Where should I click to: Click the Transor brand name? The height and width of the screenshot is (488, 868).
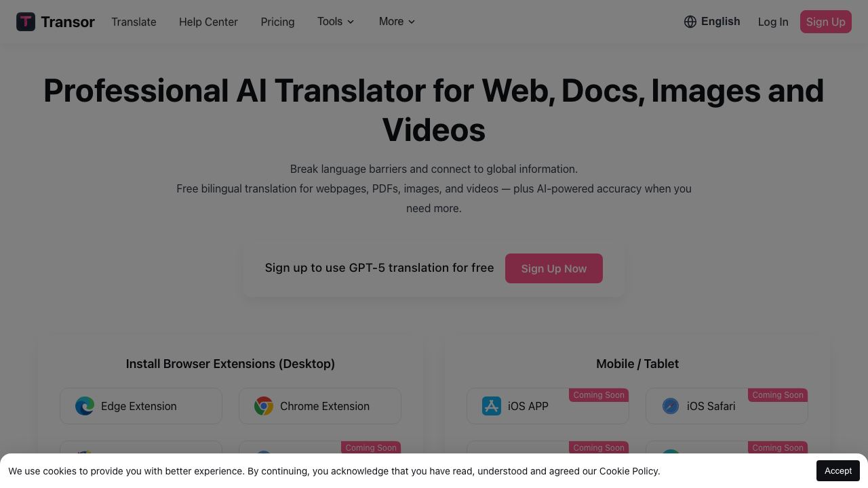[68, 22]
